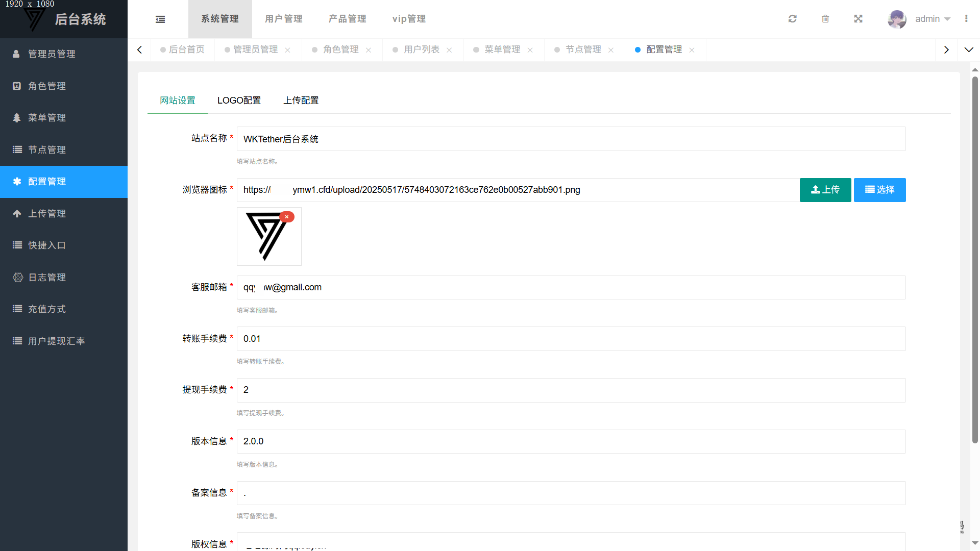
Task: Close the 管理员管理 tab
Action: pyautogui.click(x=287, y=50)
